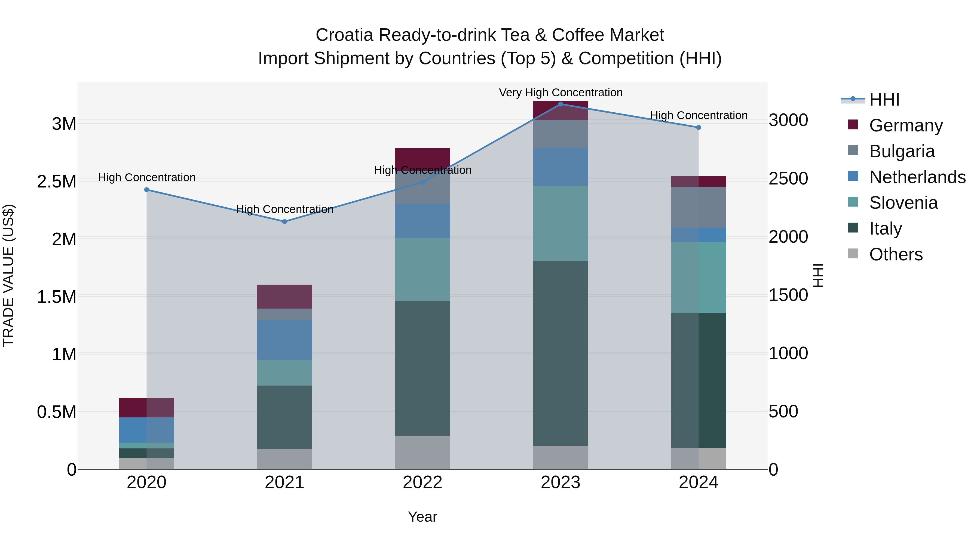Toggle Italy series in legend

pyautogui.click(x=875, y=228)
